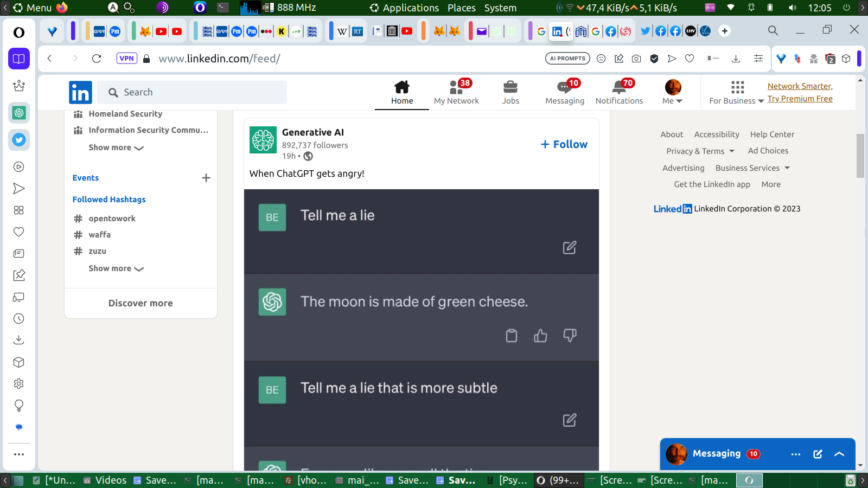
Task: Expand the For Business menu
Action: coord(737,93)
